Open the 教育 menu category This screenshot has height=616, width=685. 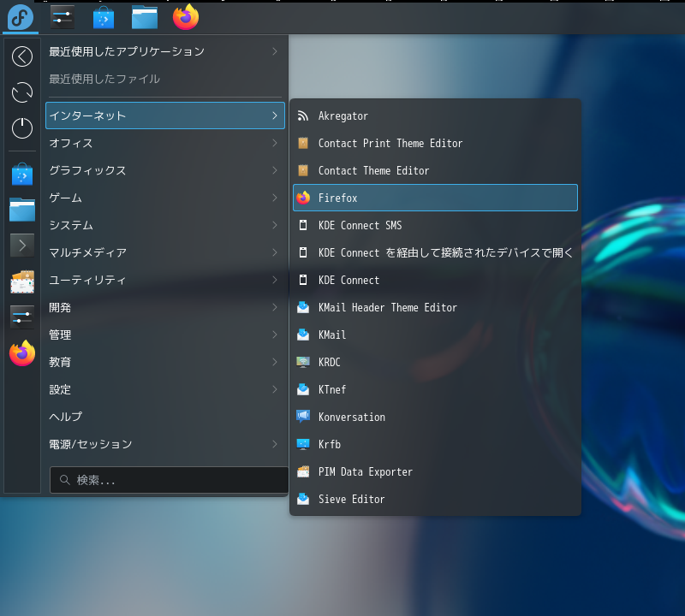165,362
